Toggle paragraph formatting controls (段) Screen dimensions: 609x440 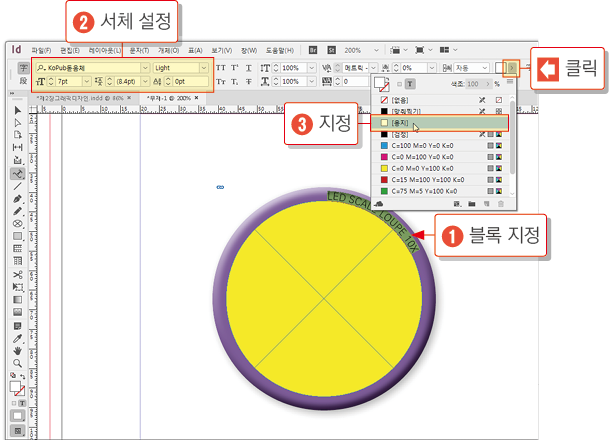tap(23, 81)
